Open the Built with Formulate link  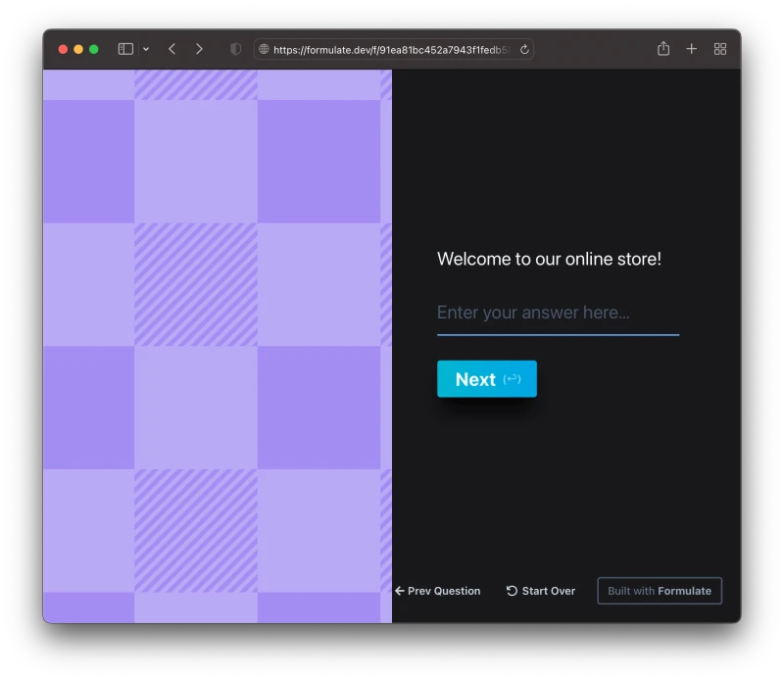tap(660, 591)
